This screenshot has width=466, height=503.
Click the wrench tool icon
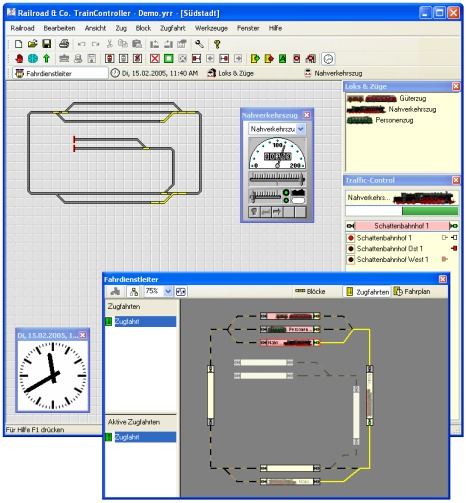click(199, 44)
